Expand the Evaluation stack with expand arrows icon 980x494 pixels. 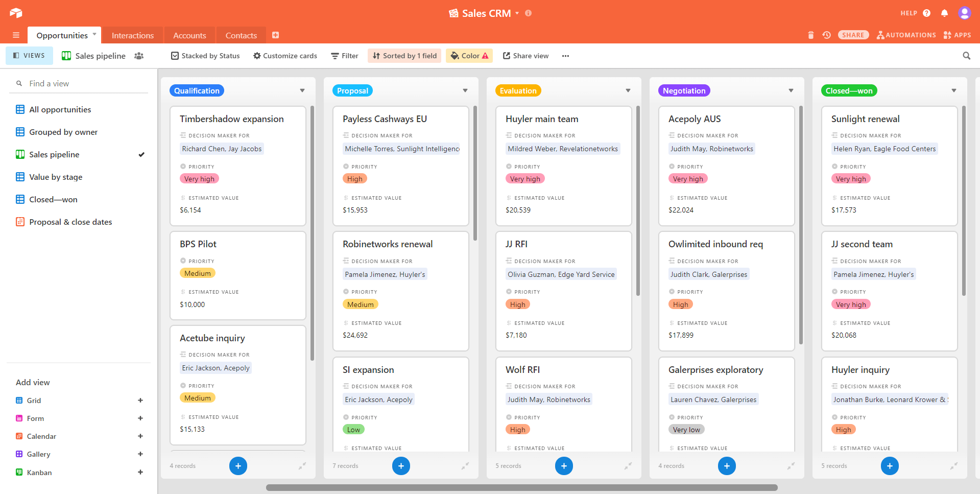pyautogui.click(x=628, y=465)
